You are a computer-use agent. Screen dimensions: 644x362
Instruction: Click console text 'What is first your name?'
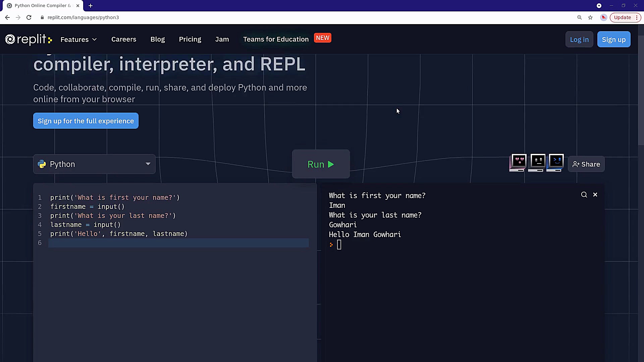click(377, 195)
